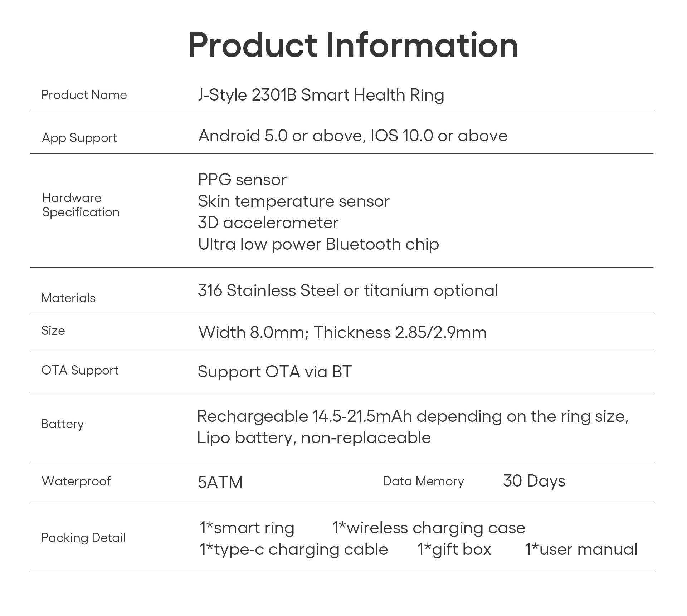Screen dimensions: 687x616
Task: Click the 30 Days value
Action: point(534,481)
